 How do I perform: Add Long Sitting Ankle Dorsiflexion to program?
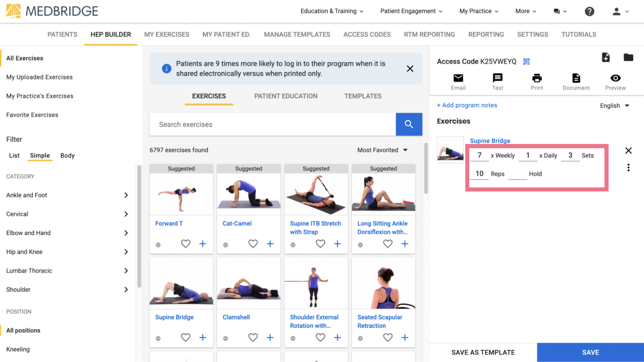coord(405,244)
